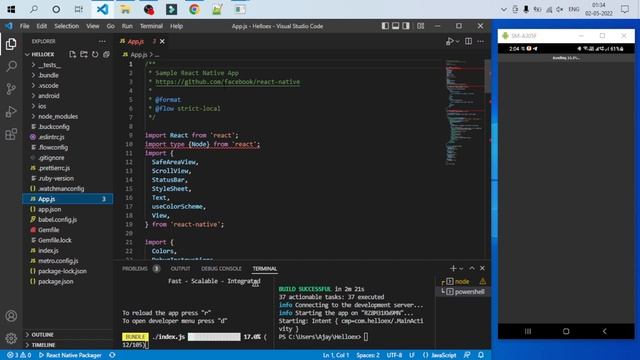Viewport: 640px width, 360px height.
Task: Open Chrome from the Windows taskbar
Action: 194,9
